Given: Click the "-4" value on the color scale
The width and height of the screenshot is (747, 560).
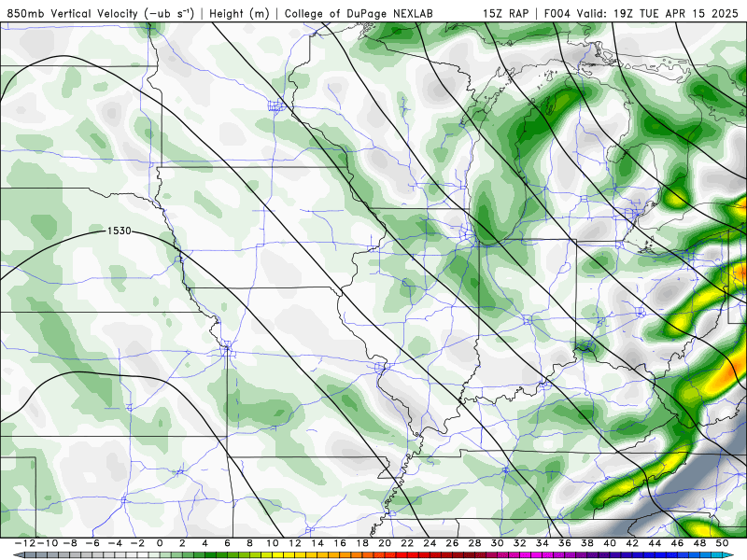Looking at the screenshot, I should pos(115,543).
